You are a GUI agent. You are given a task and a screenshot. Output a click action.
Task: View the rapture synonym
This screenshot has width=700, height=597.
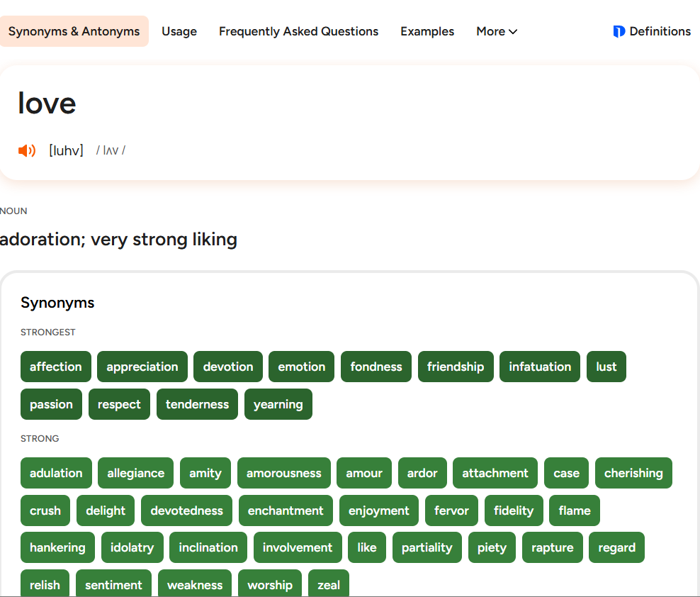(x=552, y=547)
